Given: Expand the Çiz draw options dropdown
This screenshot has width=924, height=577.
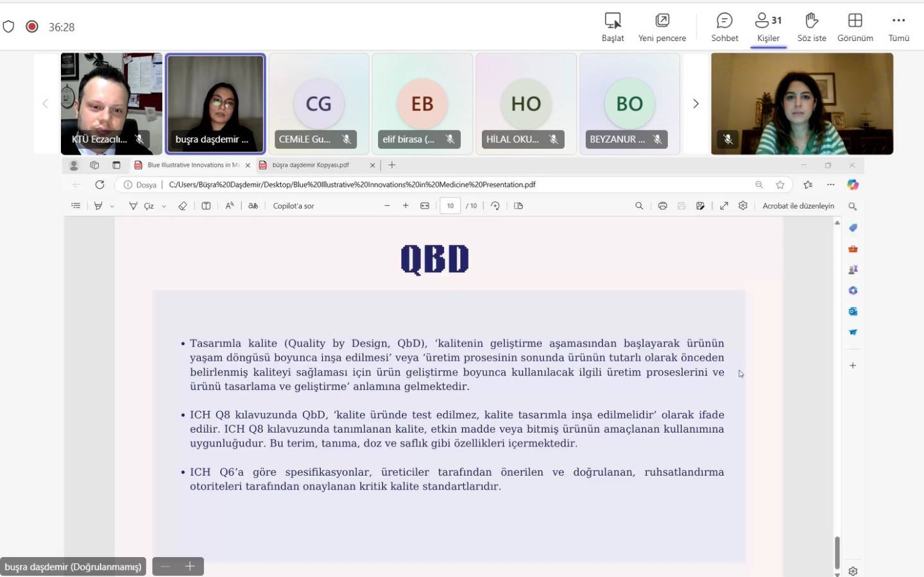Looking at the screenshot, I should point(164,206).
